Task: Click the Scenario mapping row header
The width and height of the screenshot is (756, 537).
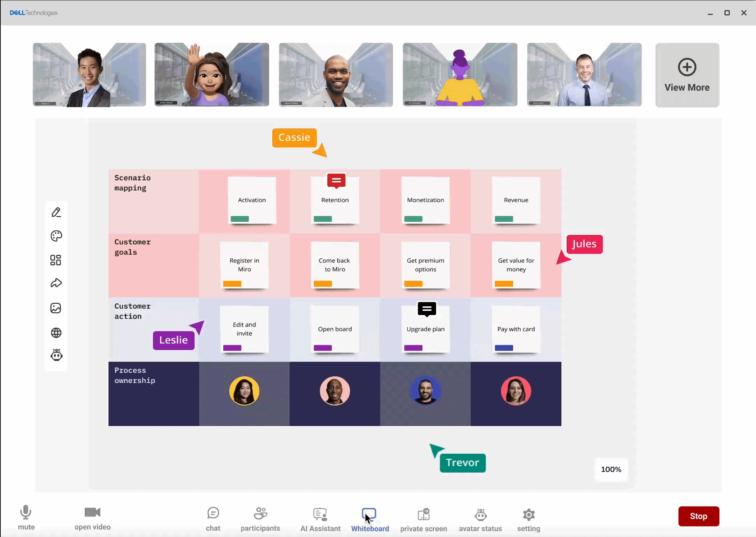Action: pyautogui.click(x=154, y=201)
